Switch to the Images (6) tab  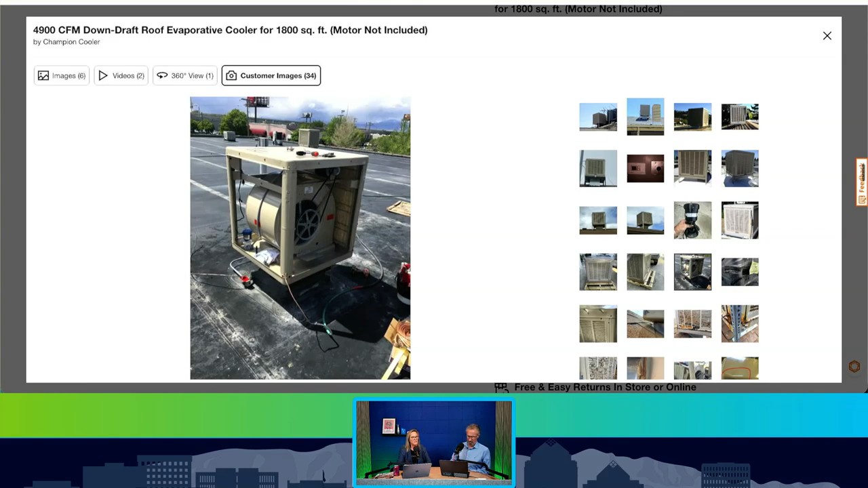click(62, 76)
